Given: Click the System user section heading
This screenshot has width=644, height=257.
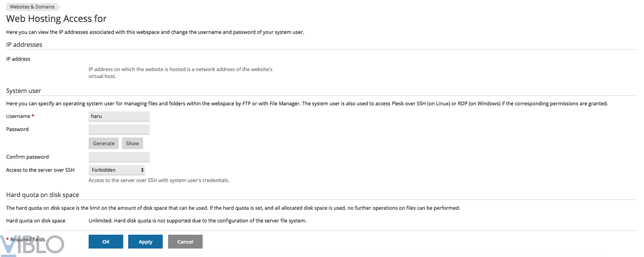Looking at the screenshot, I should [23, 91].
